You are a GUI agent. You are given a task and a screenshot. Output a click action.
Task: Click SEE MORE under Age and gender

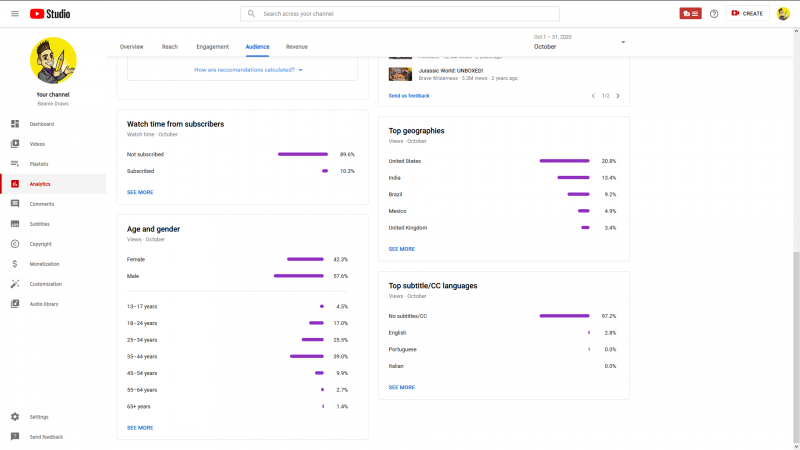[140, 427]
